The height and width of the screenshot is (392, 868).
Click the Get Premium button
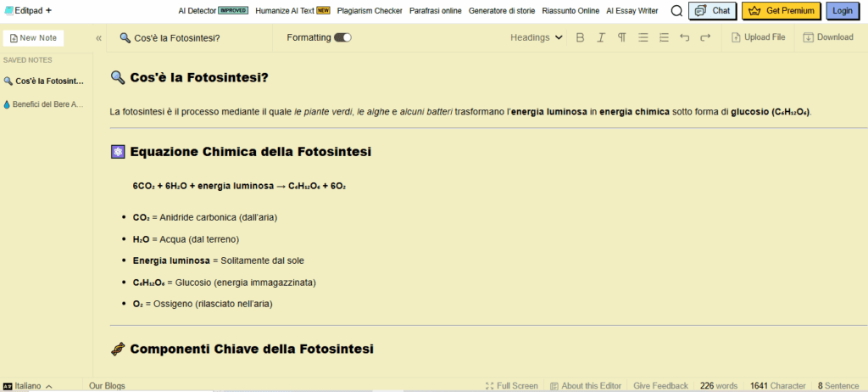point(781,11)
